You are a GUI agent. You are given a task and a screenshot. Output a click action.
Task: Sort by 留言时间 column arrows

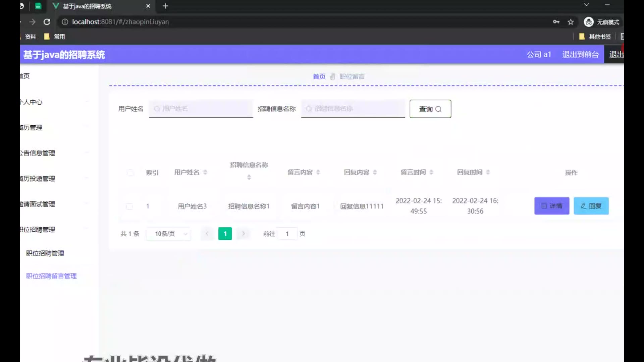[x=431, y=172]
